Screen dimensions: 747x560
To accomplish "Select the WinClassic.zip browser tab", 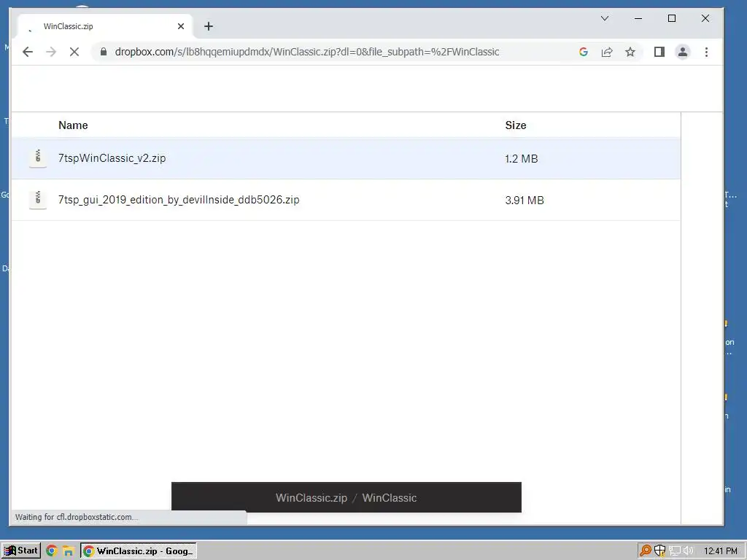I will 105,26.
